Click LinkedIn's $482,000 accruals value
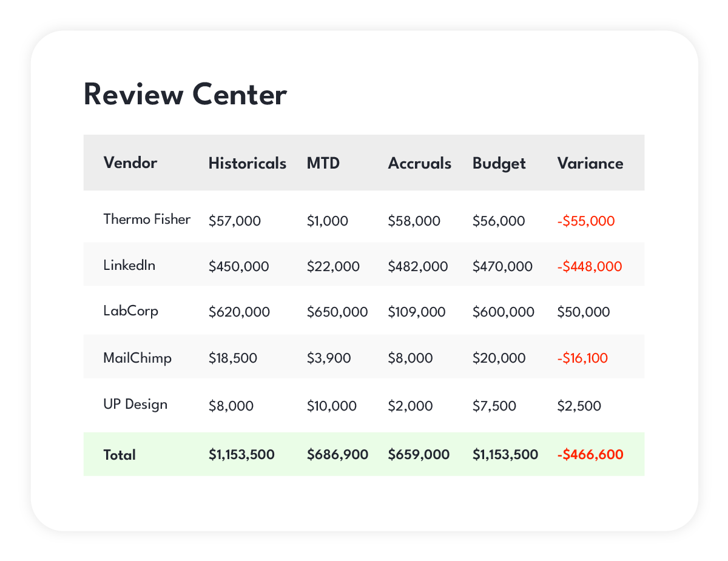Viewport: 728px width, 561px height. point(417,266)
